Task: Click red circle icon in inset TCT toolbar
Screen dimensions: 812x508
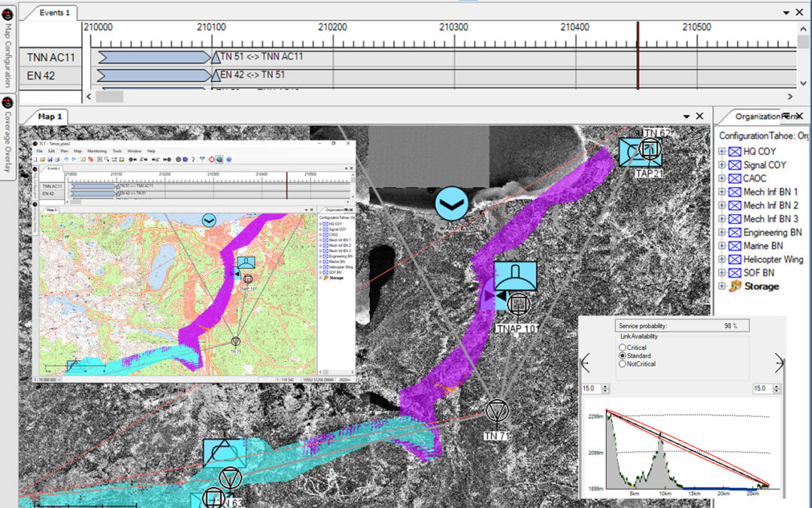Action: (x=211, y=159)
